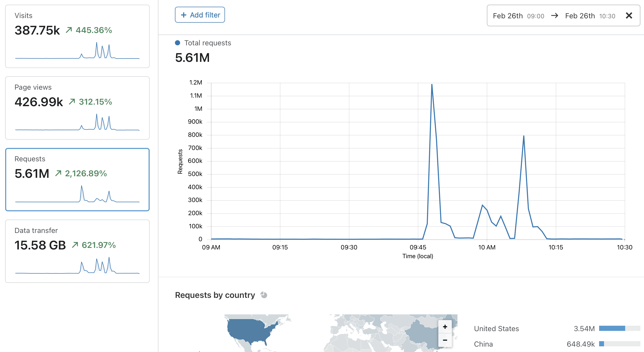
Task: Click the China country row label
Action: [x=483, y=344]
